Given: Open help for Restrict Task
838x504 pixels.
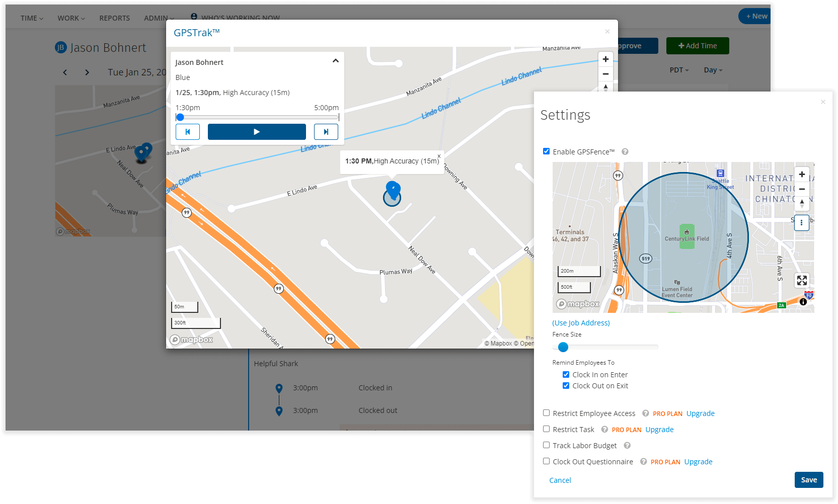Looking at the screenshot, I should [604, 430].
